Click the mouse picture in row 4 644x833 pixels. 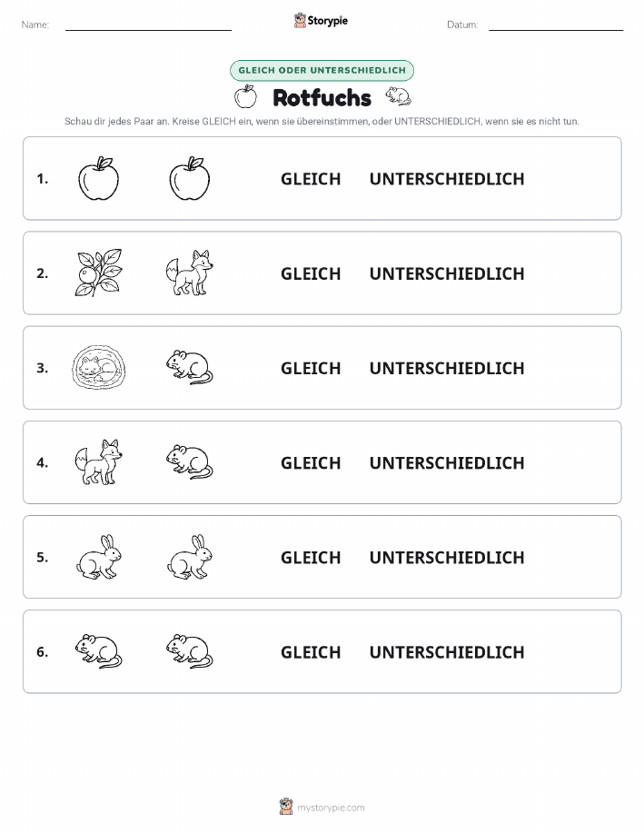pyautogui.click(x=190, y=462)
